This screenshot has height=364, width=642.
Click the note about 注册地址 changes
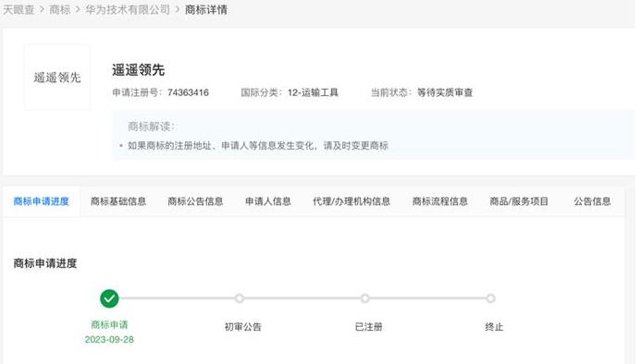click(258, 146)
